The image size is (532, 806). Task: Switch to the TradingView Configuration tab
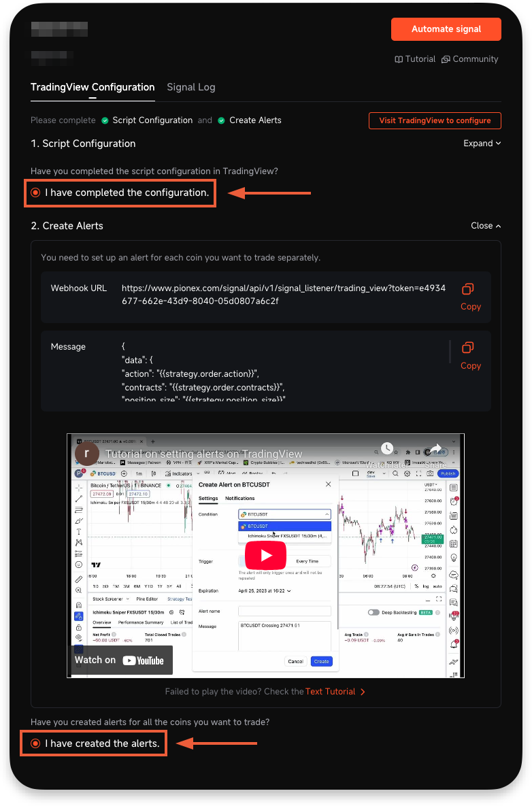pos(93,87)
